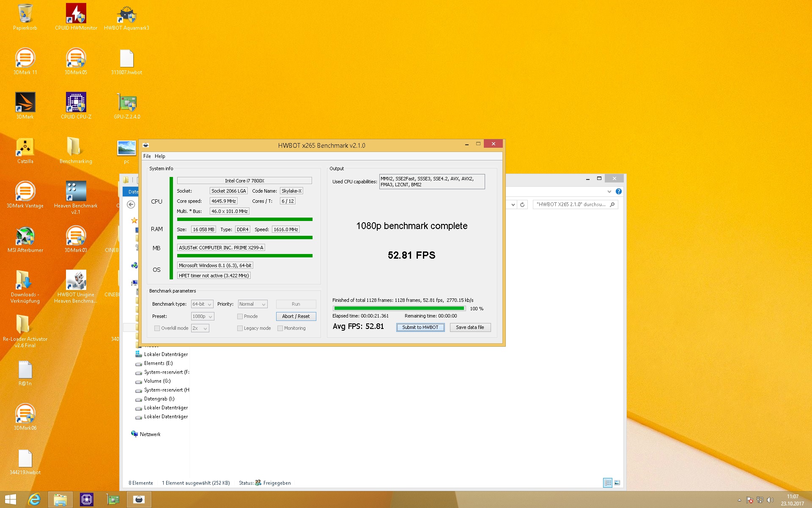Open the File menu in HWBOT x265
This screenshot has width=812, height=508.
click(147, 156)
